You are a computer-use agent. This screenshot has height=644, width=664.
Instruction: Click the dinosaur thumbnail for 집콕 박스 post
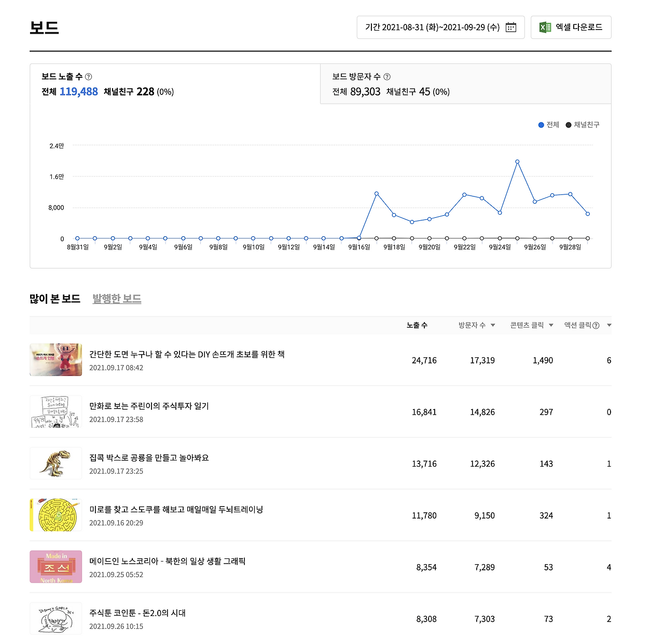(56, 463)
